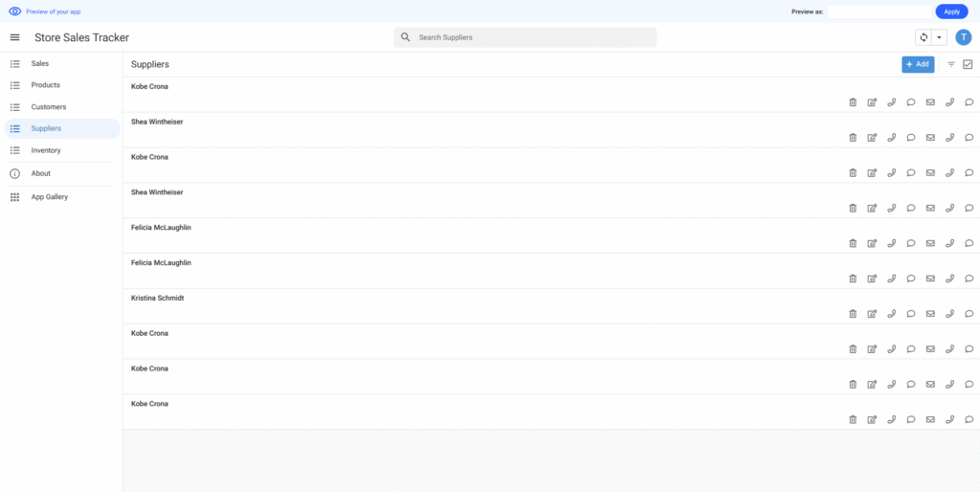This screenshot has height=492, width=980.
Task: Switch to the Inventory view
Action: click(46, 150)
